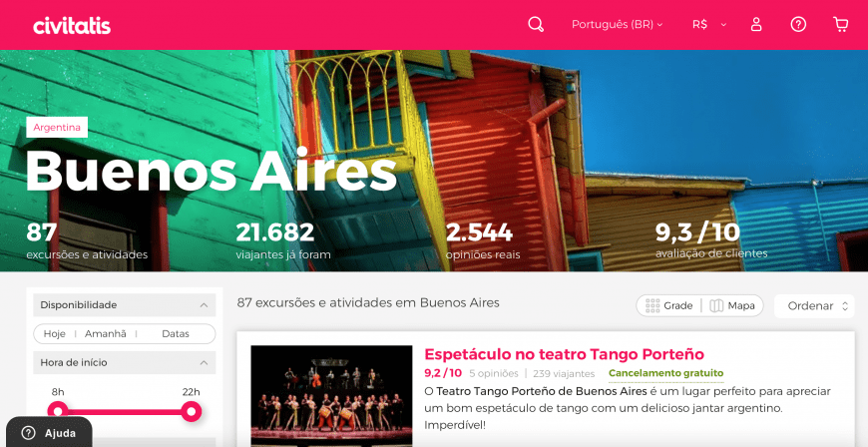Open the Tango Porteño show thumbnail
The height and width of the screenshot is (447, 868).
click(x=331, y=396)
